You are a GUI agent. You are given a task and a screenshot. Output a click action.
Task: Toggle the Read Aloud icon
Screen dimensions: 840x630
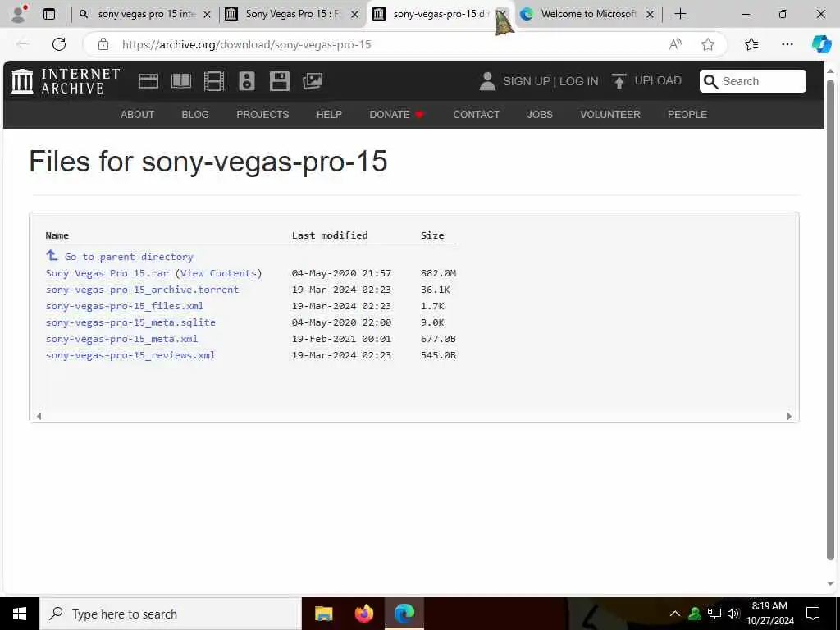coord(676,44)
